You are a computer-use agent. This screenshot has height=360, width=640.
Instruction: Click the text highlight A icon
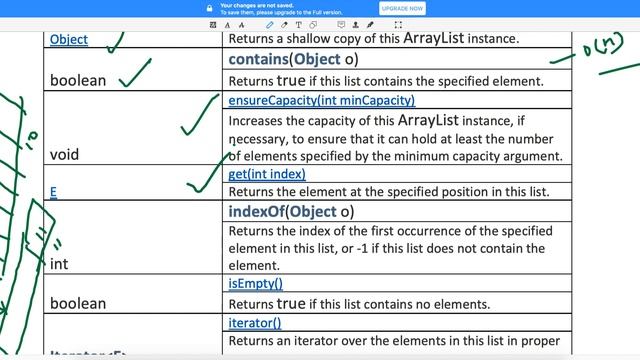click(227, 25)
